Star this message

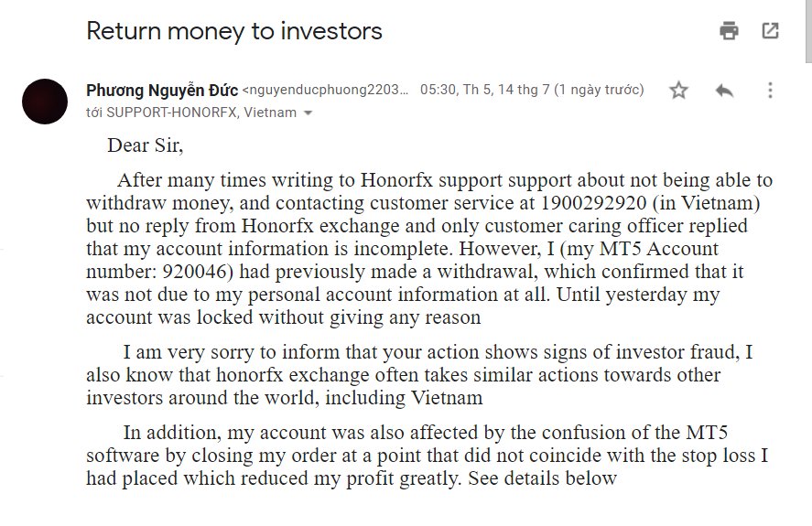coord(678,90)
